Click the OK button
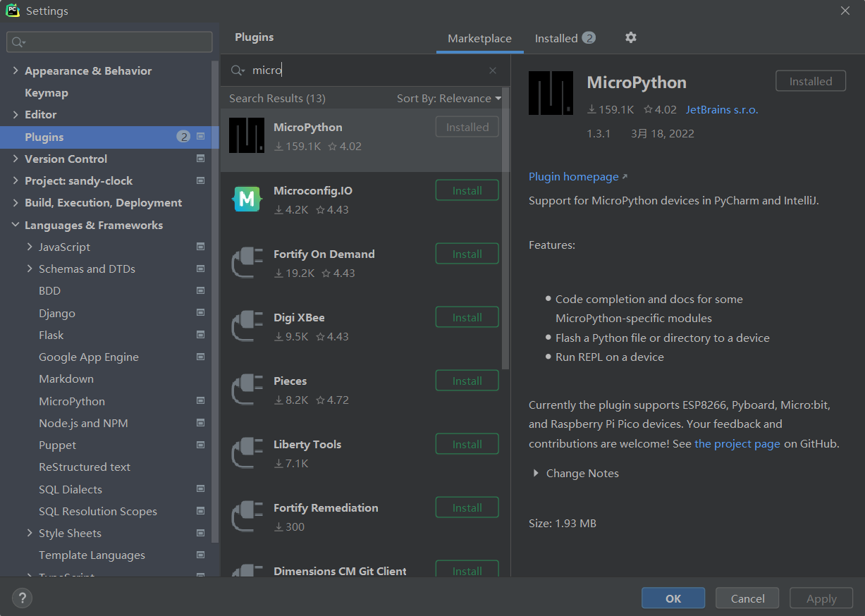The width and height of the screenshot is (865, 616). tap(673, 598)
